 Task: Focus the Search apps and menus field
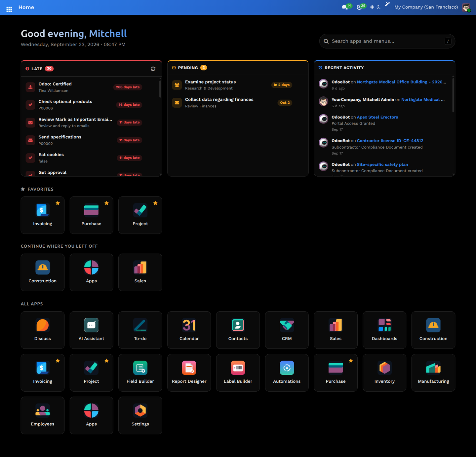(x=387, y=41)
